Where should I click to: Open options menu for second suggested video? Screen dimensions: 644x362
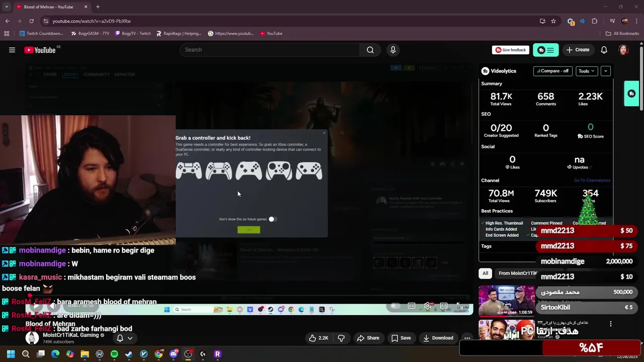click(611, 324)
